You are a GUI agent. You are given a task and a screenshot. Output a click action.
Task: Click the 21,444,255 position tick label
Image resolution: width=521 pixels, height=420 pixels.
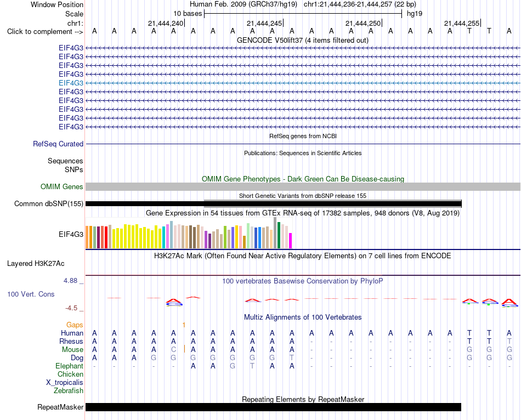[x=462, y=23]
